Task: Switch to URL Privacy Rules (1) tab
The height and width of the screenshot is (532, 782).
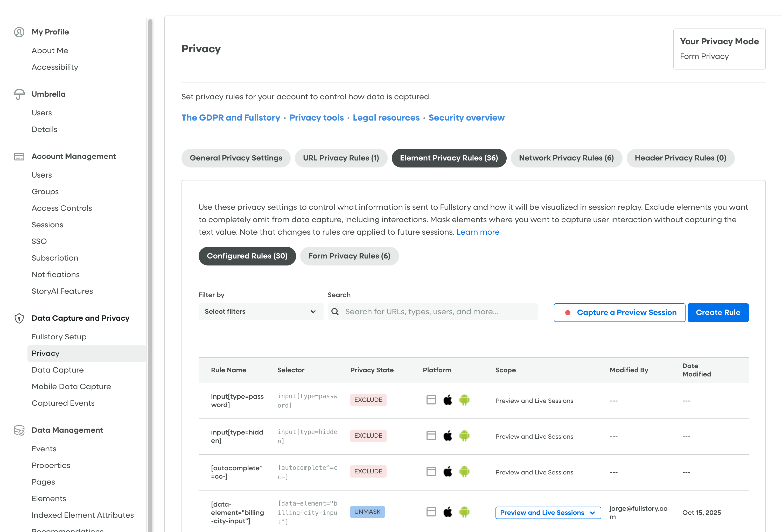Action: 341,158
